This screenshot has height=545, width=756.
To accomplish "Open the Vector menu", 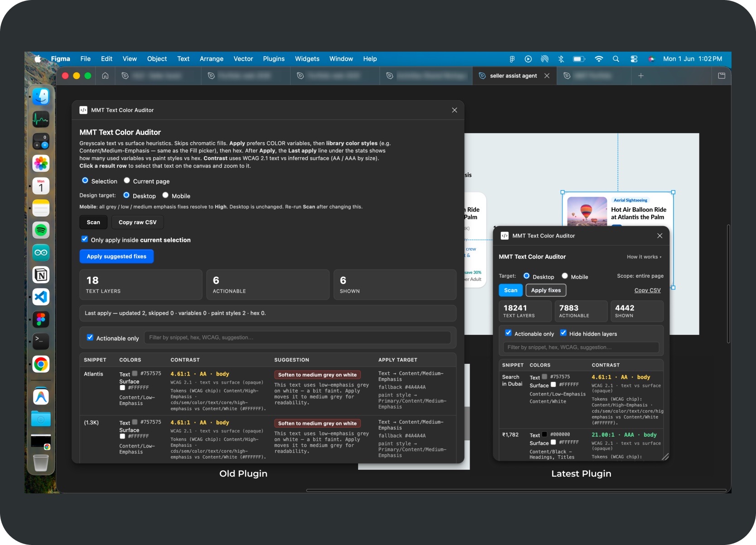I will pos(243,59).
